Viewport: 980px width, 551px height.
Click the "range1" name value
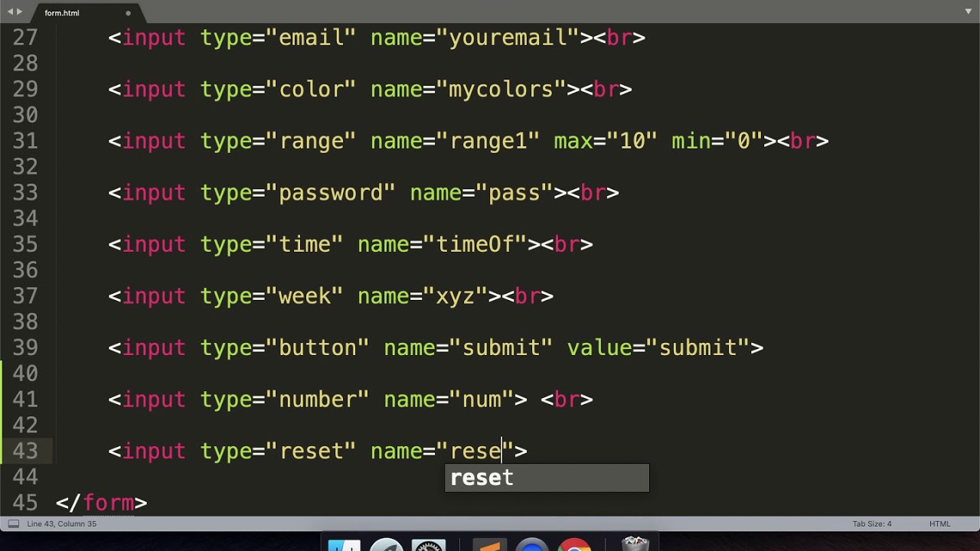tap(488, 141)
